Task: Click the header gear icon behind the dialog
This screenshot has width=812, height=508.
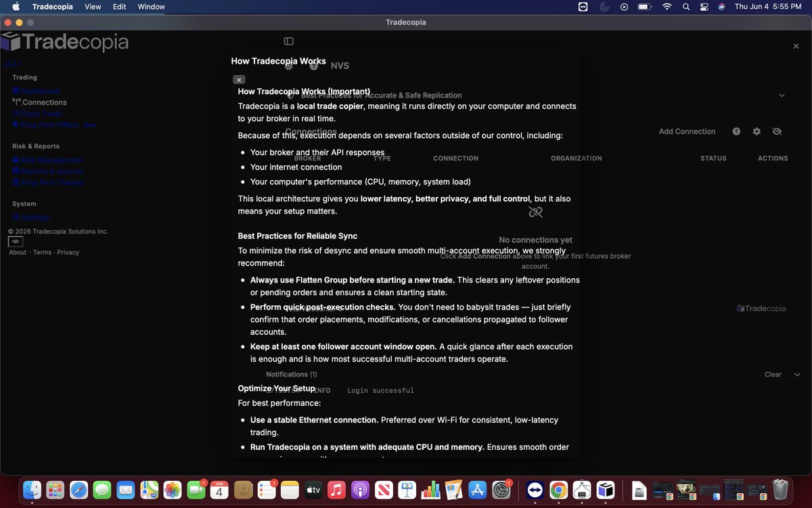Action: point(289,66)
